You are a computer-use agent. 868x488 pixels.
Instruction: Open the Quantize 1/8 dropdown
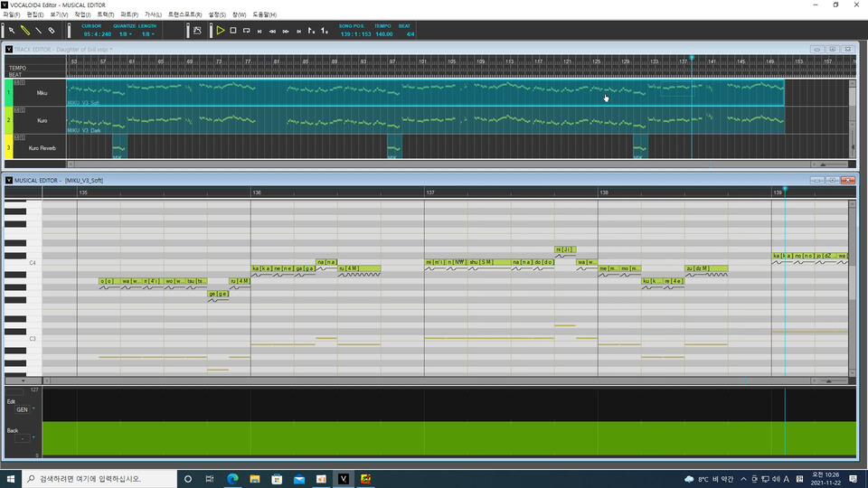[x=125, y=34]
